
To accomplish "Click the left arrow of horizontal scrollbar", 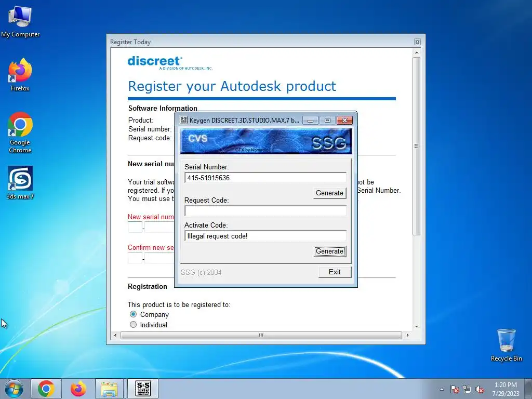I will tap(115, 335).
